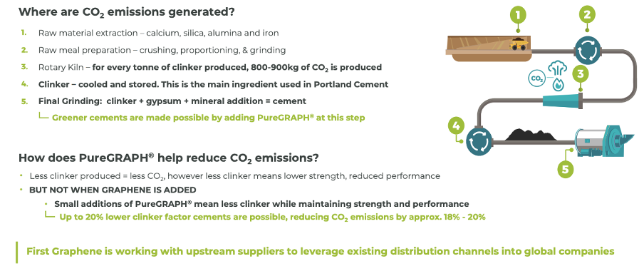This screenshot has height=271, width=644.
Task: Click 'Greener cements are made possible' green text
Action: [208, 118]
